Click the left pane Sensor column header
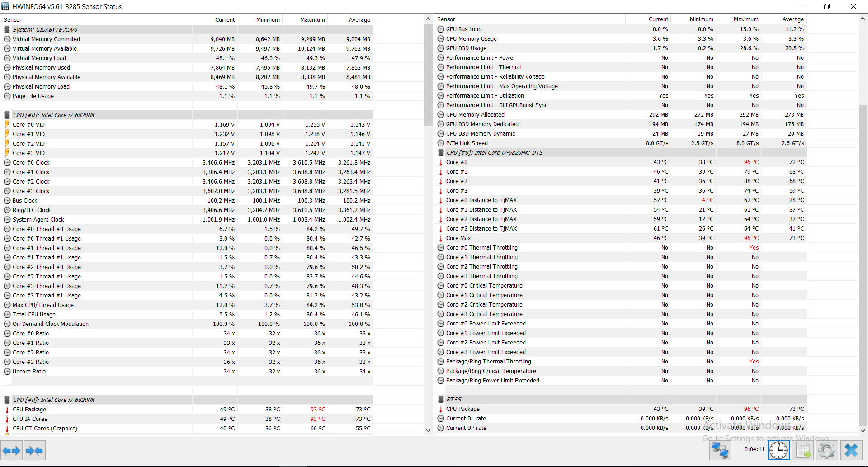This screenshot has width=868, height=467. 96,20
